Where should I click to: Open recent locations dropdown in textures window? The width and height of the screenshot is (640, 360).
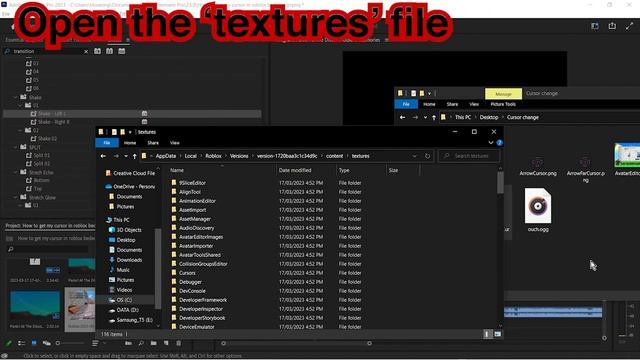(x=126, y=156)
